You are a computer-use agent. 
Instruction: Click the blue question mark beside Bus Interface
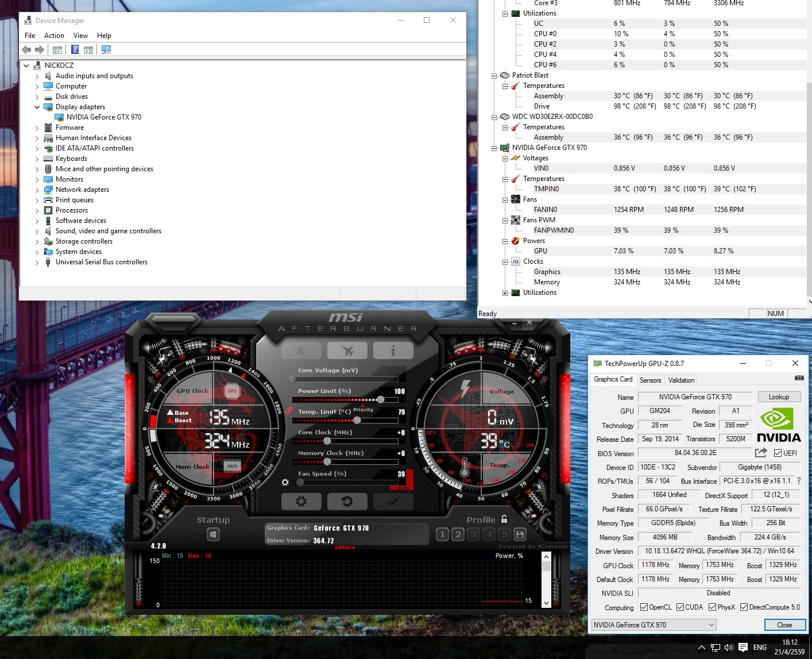point(798,481)
